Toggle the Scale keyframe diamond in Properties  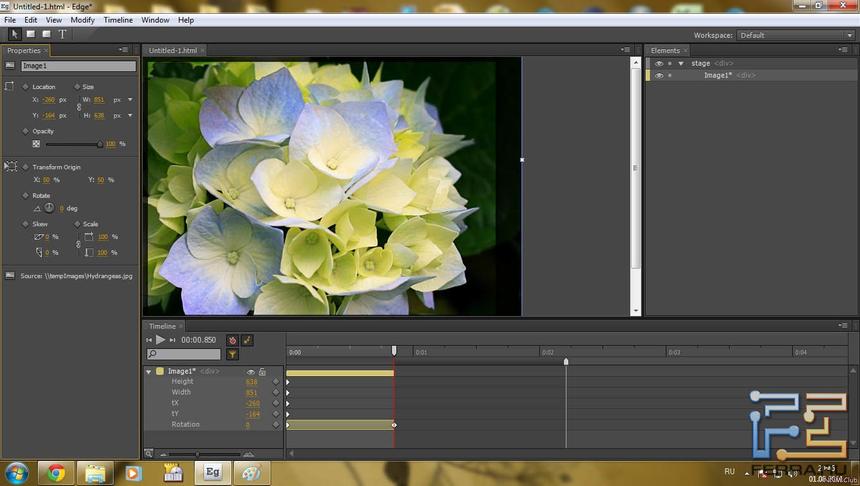click(x=77, y=224)
